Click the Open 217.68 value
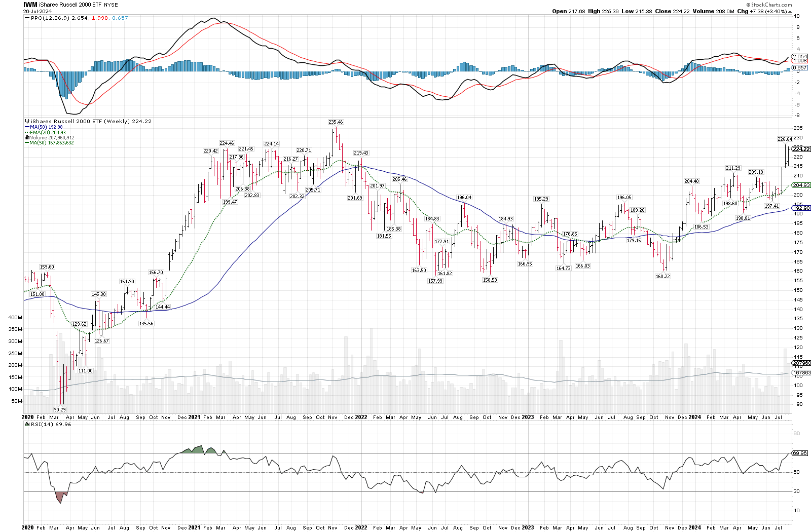This screenshot has height=532, width=811. tap(569, 11)
